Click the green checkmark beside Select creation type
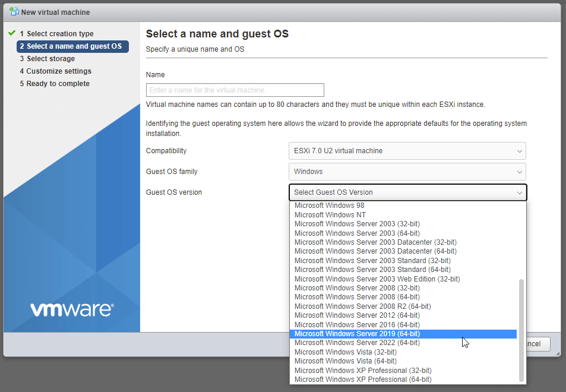The image size is (566, 392). [x=12, y=33]
